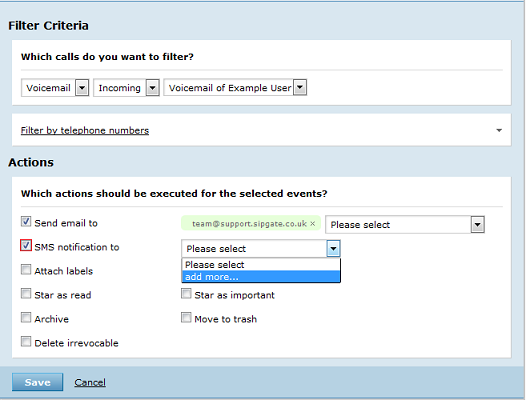Image resolution: width=526 pixels, height=400 pixels.
Task: Choose 'Please select' list entry
Action: [x=261, y=265]
